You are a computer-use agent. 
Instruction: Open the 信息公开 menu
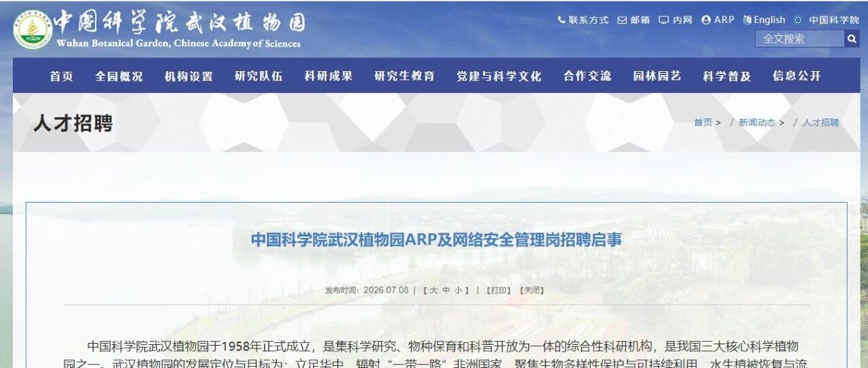pos(797,76)
